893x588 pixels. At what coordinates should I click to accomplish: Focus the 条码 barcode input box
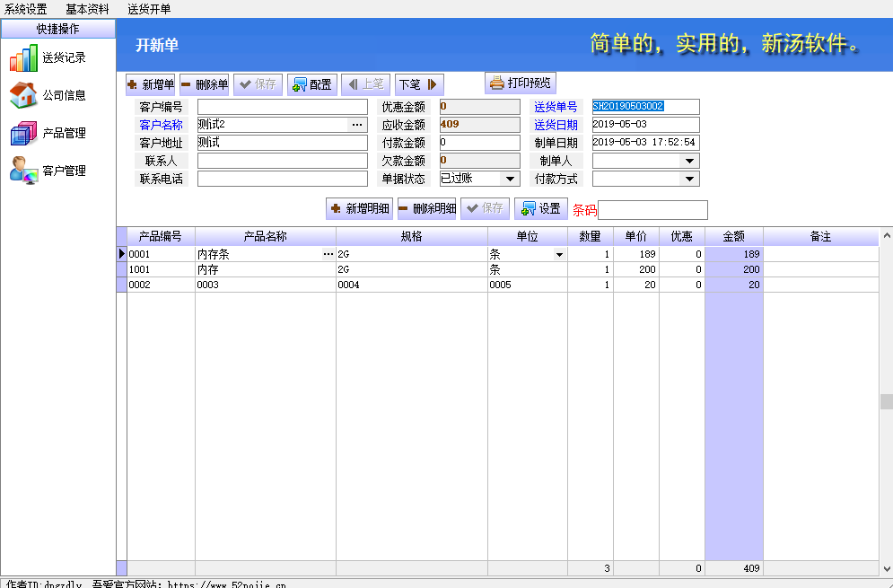pyautogui.click(x=652, y=210)
